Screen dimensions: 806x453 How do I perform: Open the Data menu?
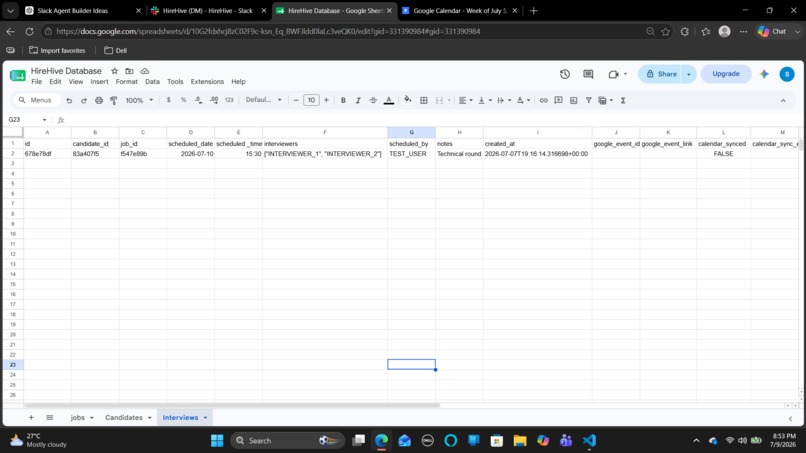point(152,82)
